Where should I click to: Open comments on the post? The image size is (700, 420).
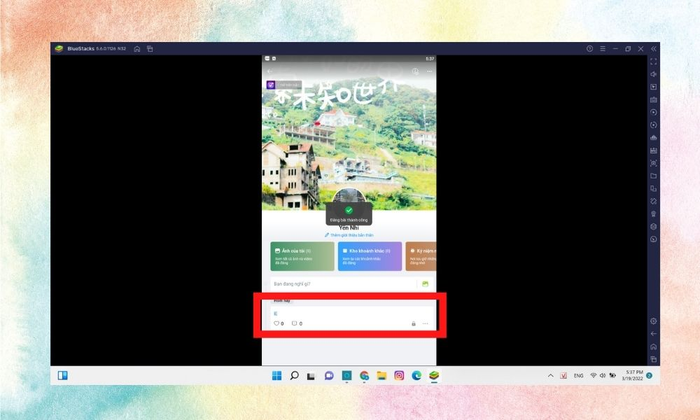pyautogui.click(x=294, y=323)
